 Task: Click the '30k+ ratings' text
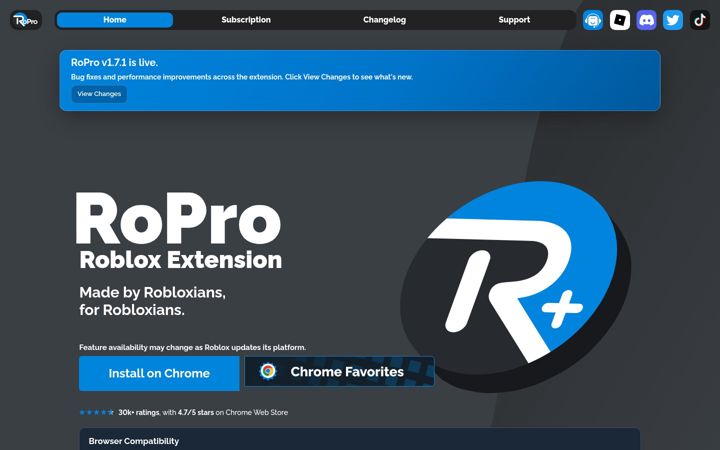(139, 412)
